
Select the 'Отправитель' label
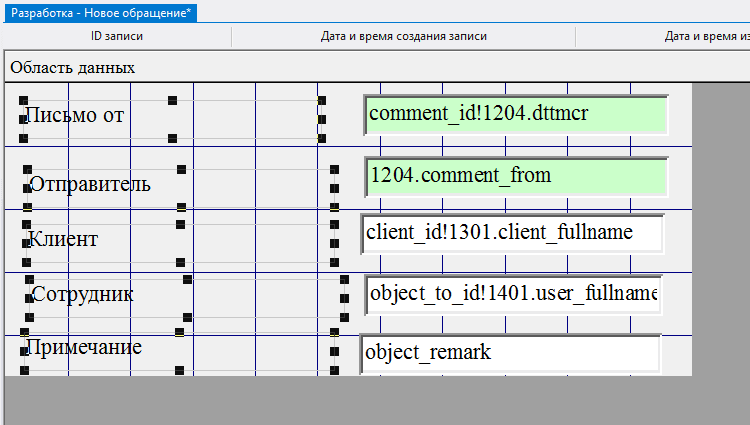90,184
